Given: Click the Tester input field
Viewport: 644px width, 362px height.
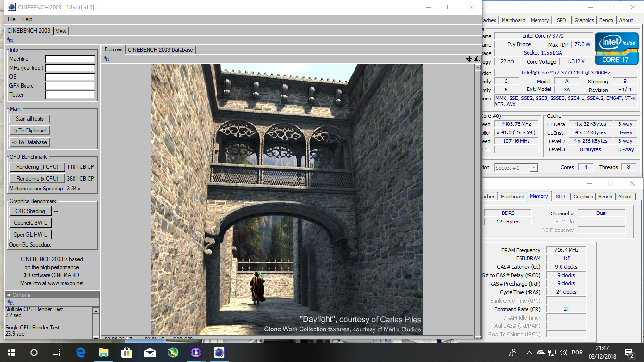Looking at the screenshot, I should click(x=70, y=95).
